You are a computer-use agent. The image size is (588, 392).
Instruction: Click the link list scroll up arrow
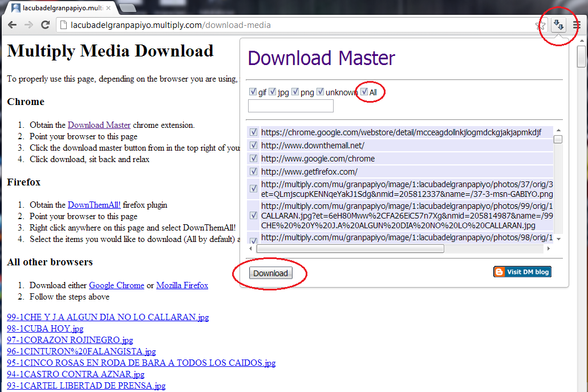[x=558, y=130]
